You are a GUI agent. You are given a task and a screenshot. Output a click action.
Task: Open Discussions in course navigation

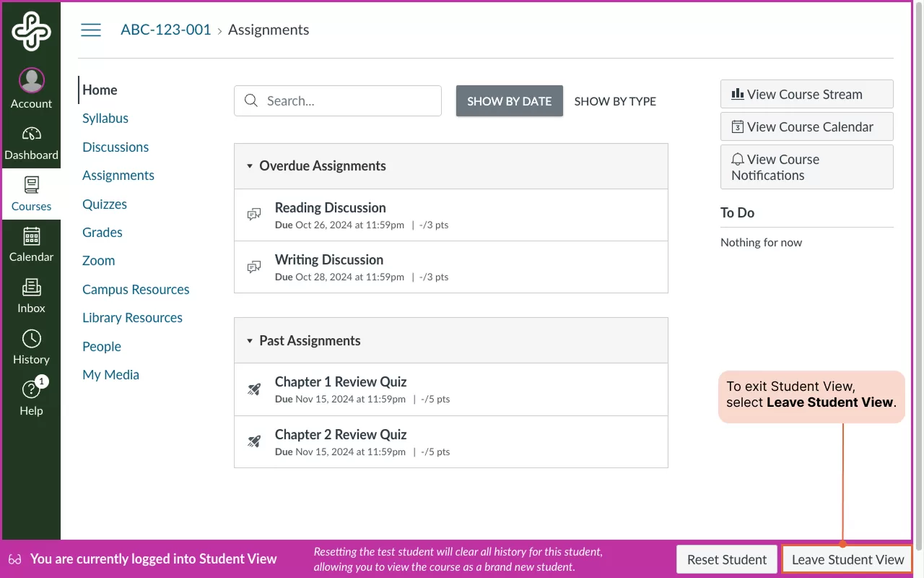point(115,147)
